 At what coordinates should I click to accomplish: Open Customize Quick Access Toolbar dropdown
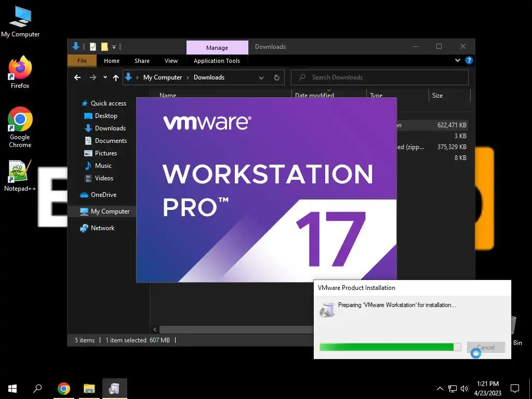pyautogui.click(x=114, y=47)
